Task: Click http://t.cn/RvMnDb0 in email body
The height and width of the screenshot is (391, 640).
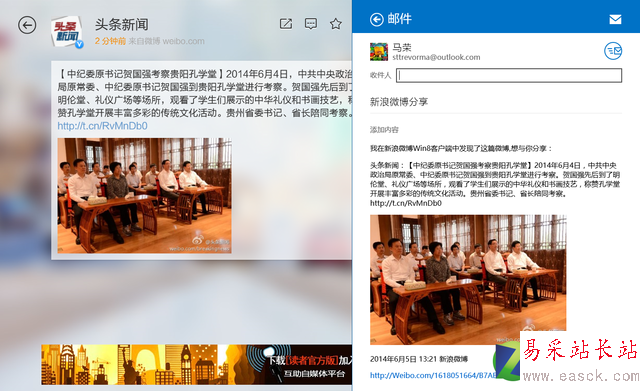Action: click(x=406, y=203)
